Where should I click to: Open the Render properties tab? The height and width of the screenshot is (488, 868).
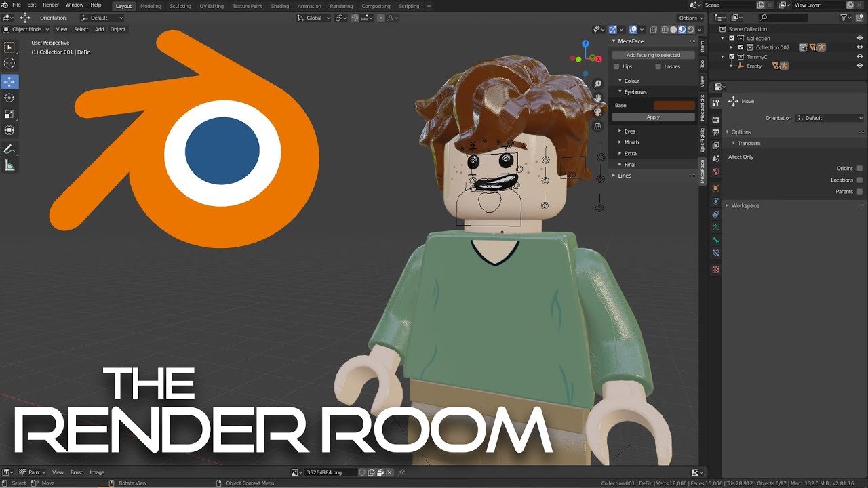click(x=715, y=119)
